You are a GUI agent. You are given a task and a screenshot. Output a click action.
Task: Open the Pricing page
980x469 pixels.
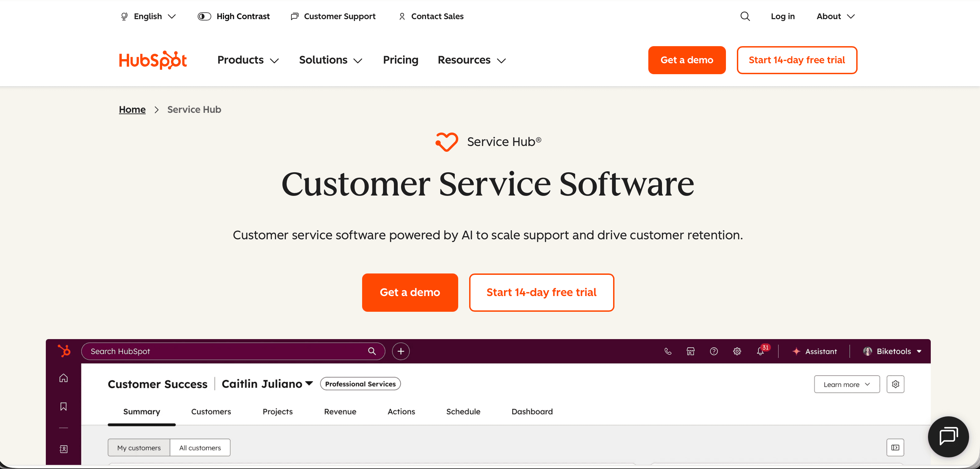(400, 60)
